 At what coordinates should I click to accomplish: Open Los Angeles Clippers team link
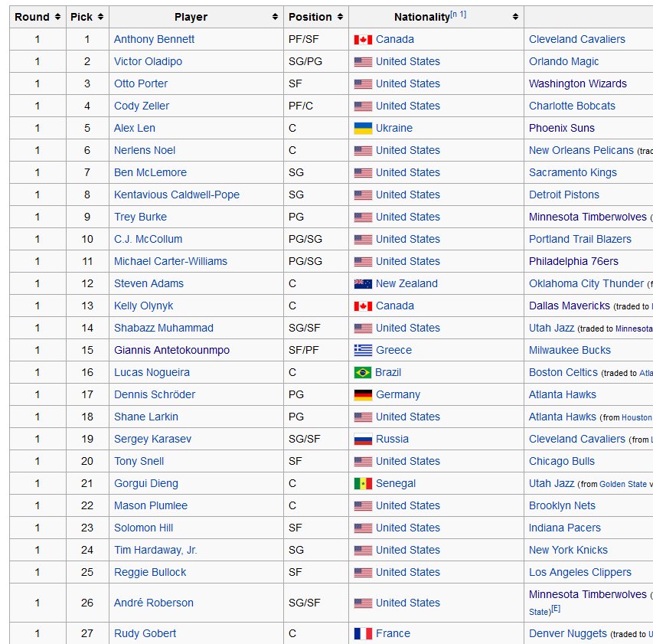pyautogui.click(x=580, y=572)
